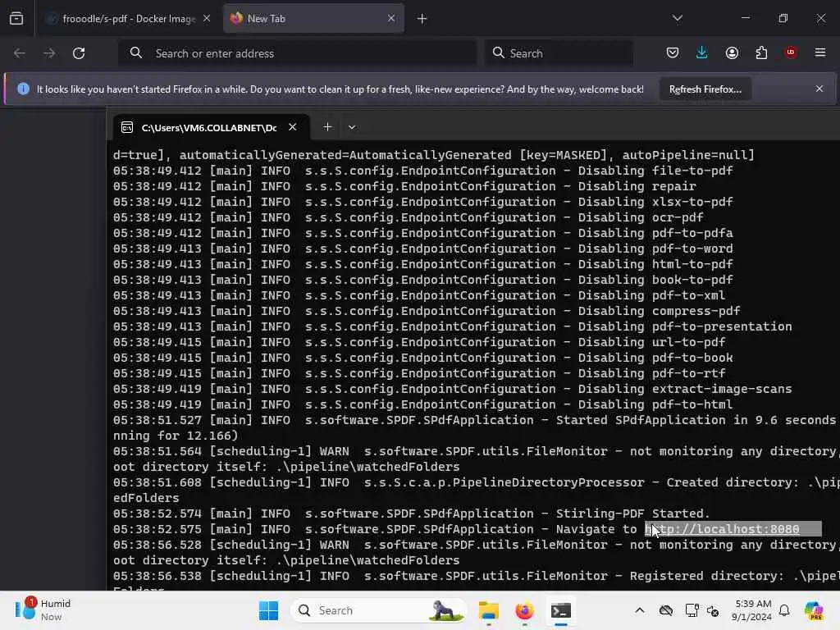Show hidden system tray icons
This screenshot has height=630, width=840.
tap(640, 610)
